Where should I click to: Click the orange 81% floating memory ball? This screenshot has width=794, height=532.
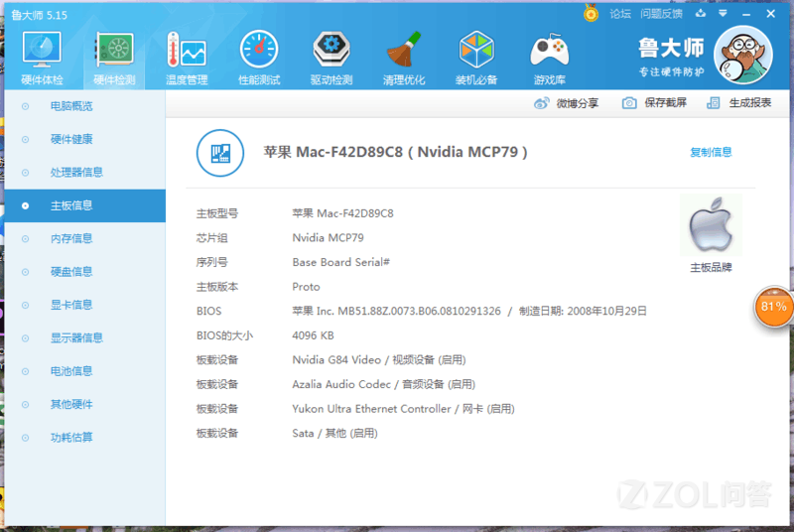(773, 307)
